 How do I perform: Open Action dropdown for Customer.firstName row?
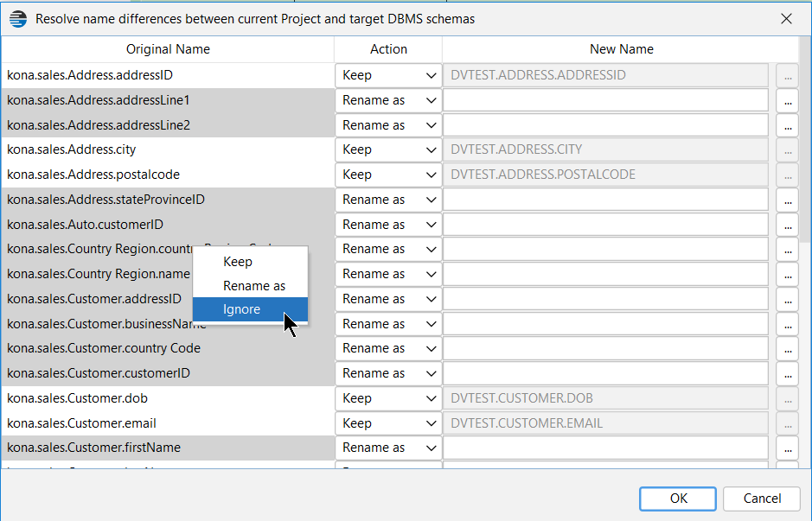point(388,448)
